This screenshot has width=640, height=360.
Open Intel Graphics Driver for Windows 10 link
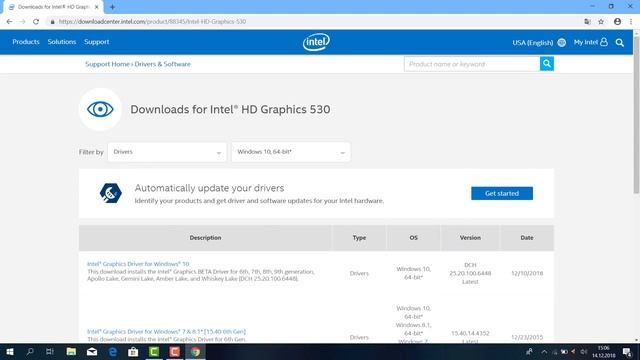coord(138,264)
